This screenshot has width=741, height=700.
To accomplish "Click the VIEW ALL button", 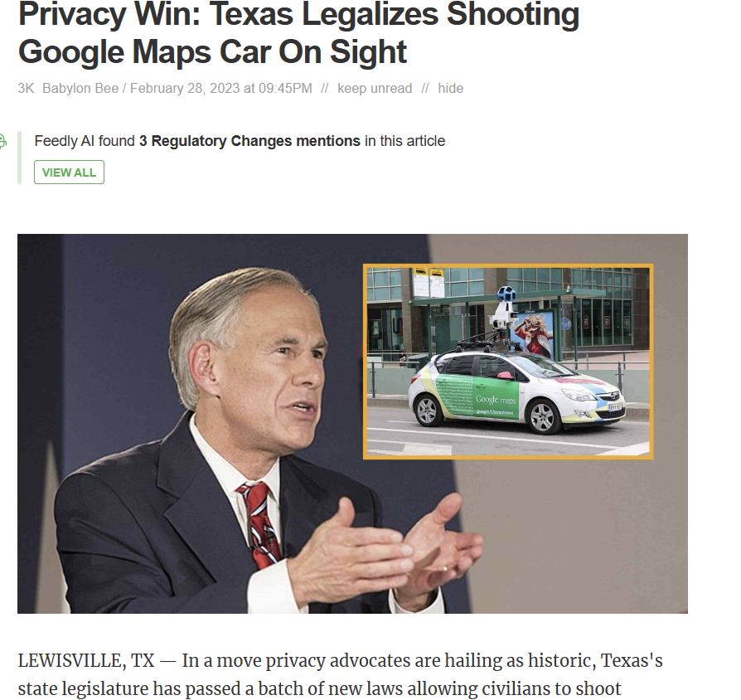I will tap(69, 173).
